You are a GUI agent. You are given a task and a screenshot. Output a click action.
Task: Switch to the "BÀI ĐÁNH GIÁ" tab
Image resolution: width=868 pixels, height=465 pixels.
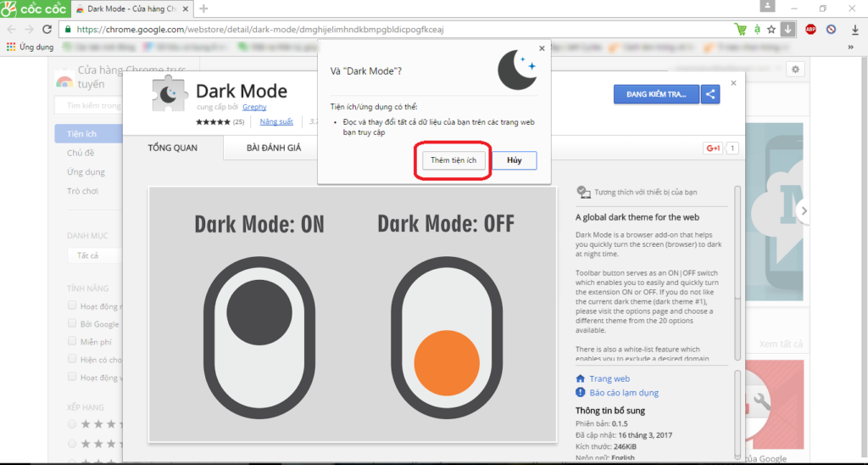[x=274, y=148]
